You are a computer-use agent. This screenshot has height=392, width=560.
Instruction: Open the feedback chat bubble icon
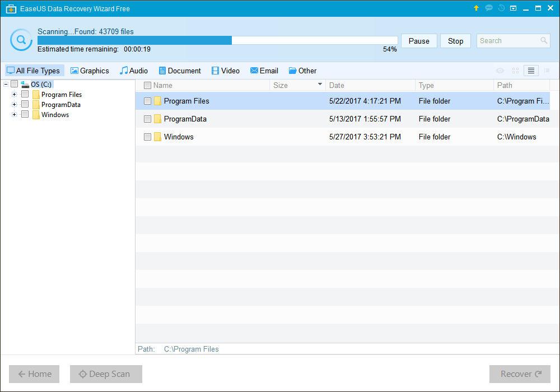pyautogui.click(x=489, y=8)
